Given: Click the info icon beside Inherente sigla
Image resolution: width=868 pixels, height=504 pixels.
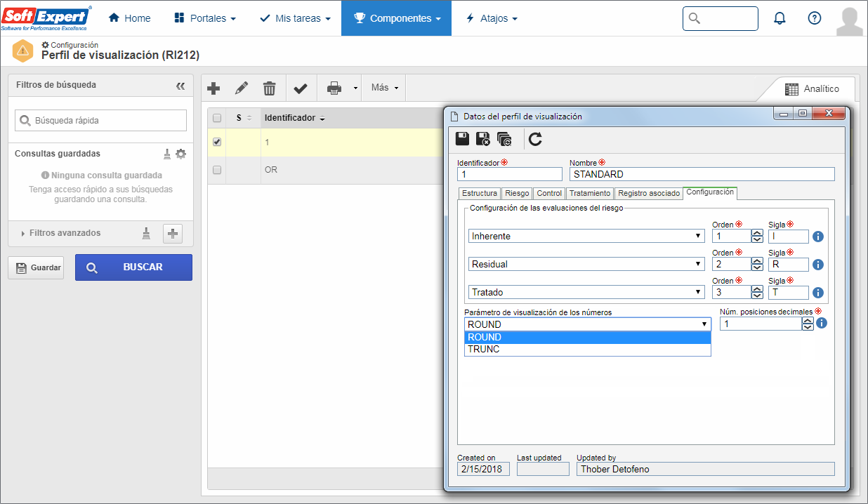Looking at the screenshot, I should tap(818, 237).
